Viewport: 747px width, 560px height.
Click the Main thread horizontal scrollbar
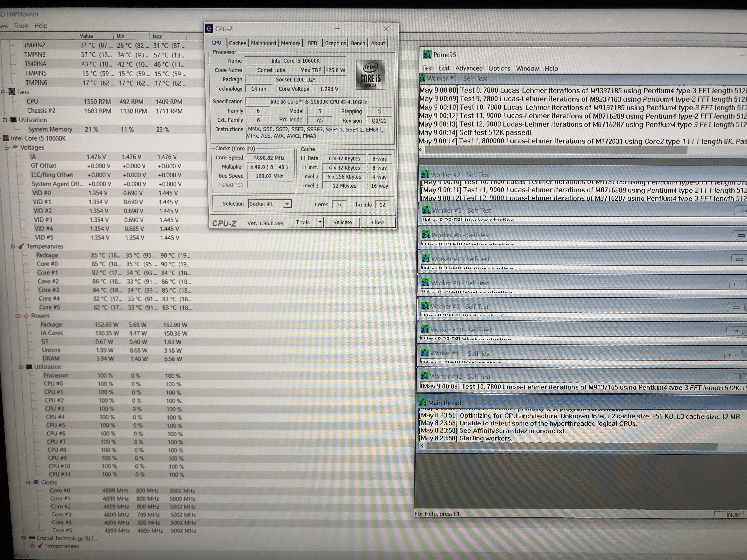[571, 446]
